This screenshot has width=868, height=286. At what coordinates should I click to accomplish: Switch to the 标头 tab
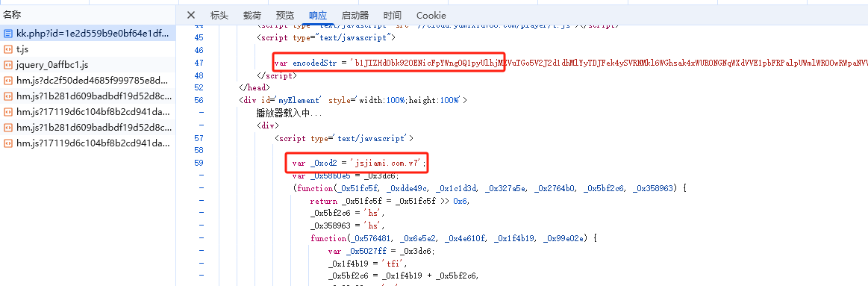pos(219,15)
